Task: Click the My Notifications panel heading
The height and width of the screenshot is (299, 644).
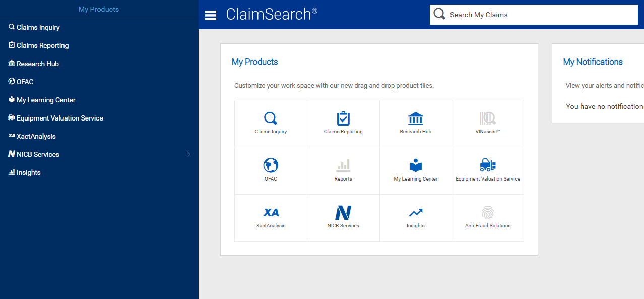Action: (593, 62)
